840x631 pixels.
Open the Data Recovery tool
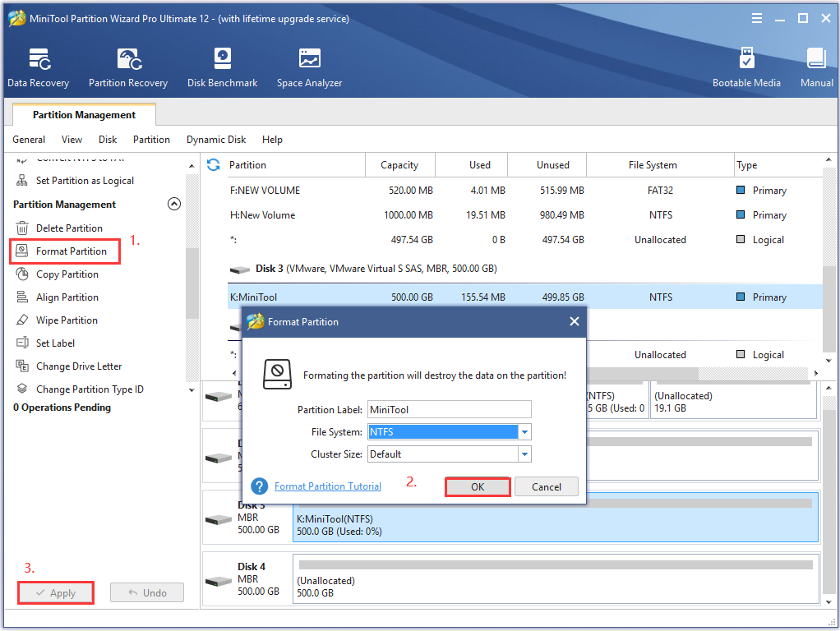[38, 68]
